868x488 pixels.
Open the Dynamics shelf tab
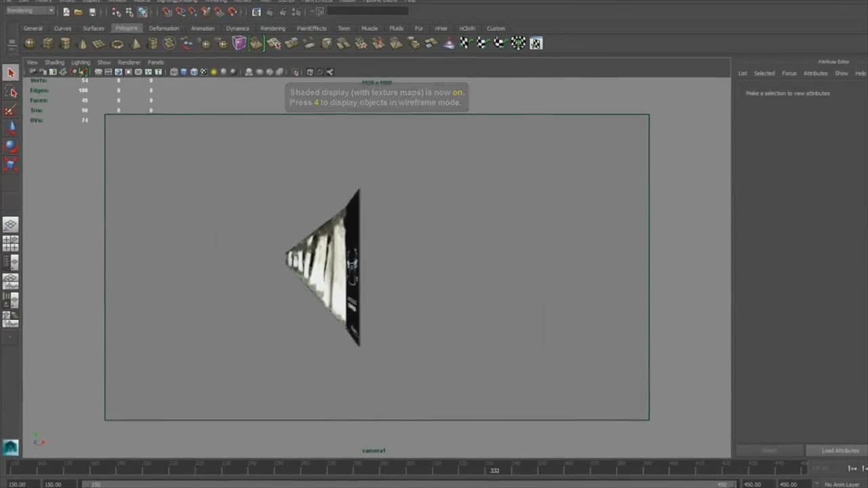pyautogui.click(x=237, y=28)
